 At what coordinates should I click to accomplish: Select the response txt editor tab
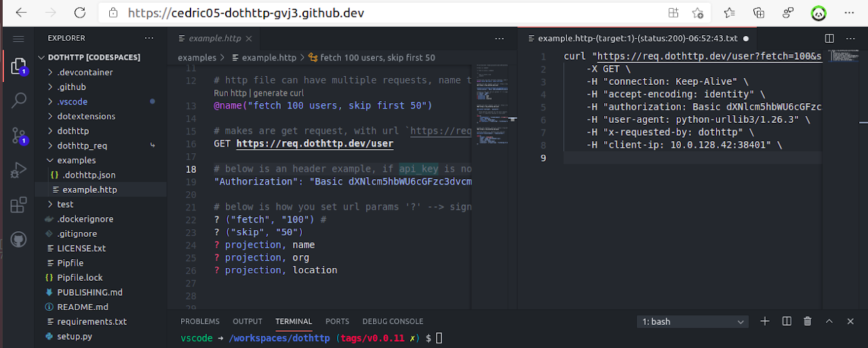(637, 39)
